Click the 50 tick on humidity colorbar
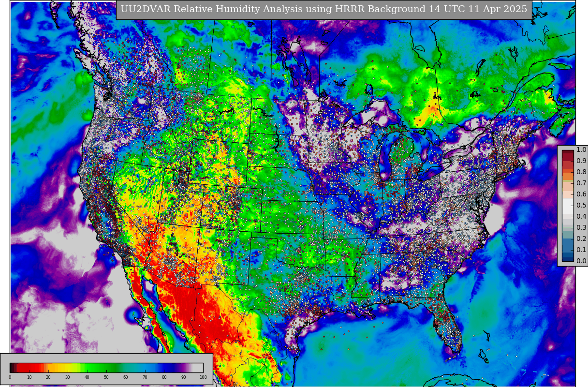This screenshot has width=588, height=387. click(106, 377)
